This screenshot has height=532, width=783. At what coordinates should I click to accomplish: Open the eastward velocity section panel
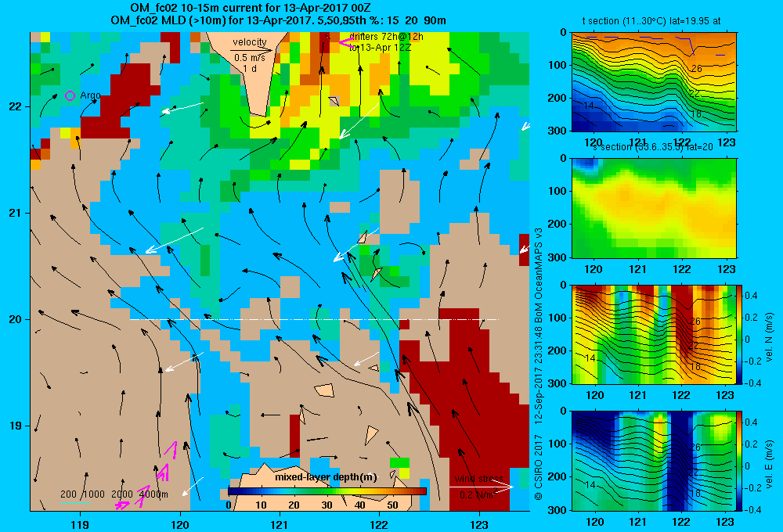pyautogui.click(x=654, y=461)
